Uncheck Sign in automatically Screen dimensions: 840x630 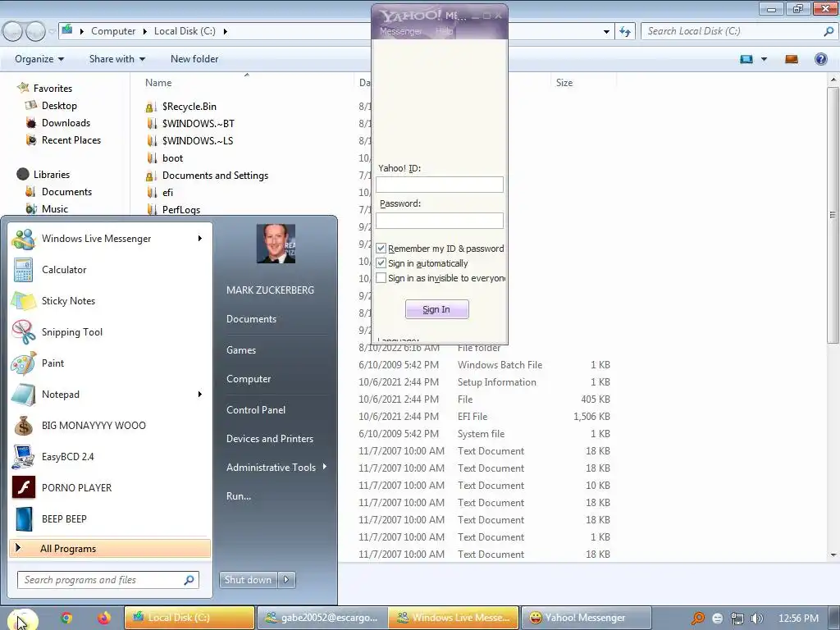point(381,263)
